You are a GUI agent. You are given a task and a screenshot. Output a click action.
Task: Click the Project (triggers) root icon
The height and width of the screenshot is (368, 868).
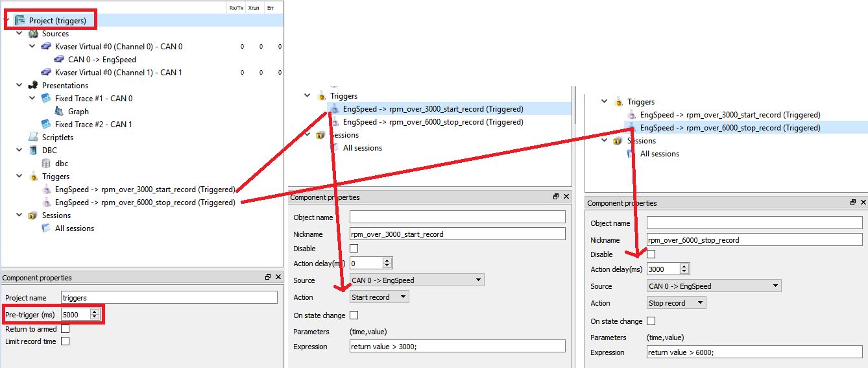pyautogui.click(x=20, y=21)
